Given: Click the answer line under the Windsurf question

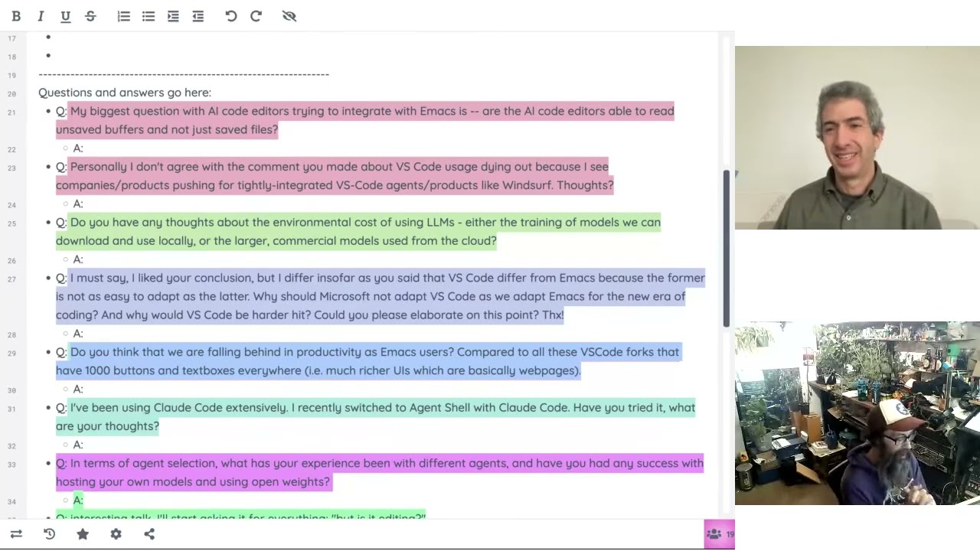Looking at the screenshot, I should tap(78, 204).
